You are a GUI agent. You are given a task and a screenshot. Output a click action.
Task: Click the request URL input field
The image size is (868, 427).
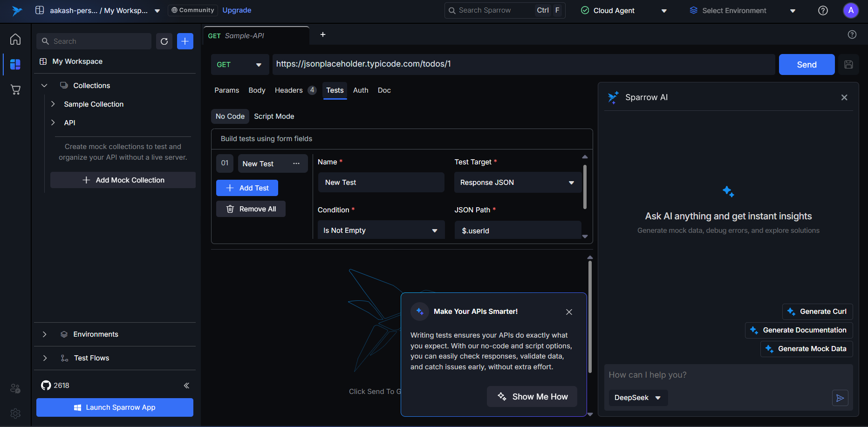pos(522,64)
